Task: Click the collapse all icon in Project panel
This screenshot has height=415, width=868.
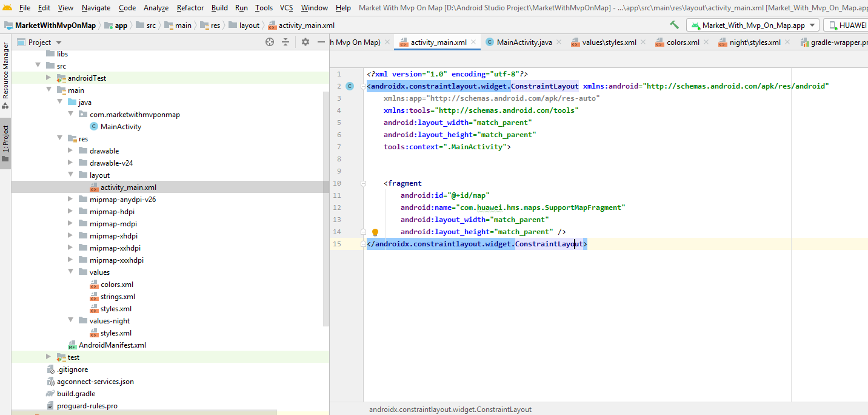Action: (x=285, y=42)
